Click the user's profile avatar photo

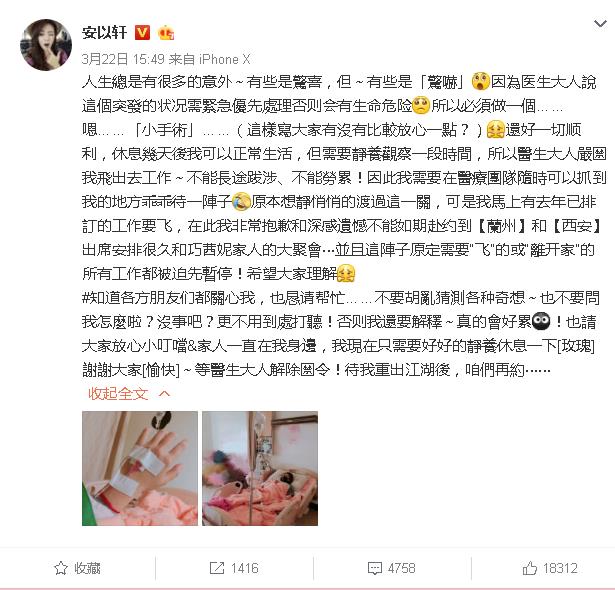[46, 45]
